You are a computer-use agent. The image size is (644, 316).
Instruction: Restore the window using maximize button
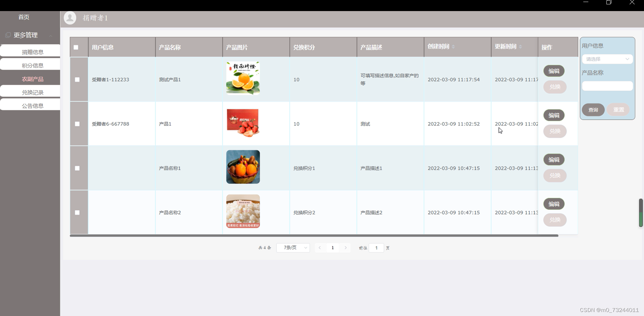[x=609, y=2]
